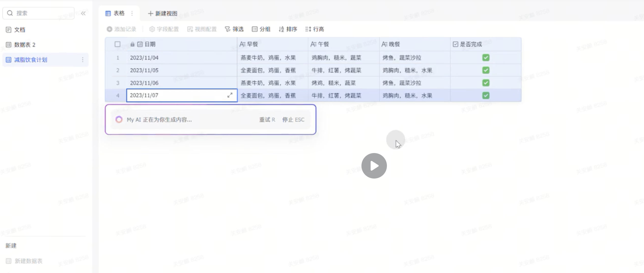Select lunch cell in row 2
The height and width of the screenshot is (273, 644).
click(x=344, y=70)
